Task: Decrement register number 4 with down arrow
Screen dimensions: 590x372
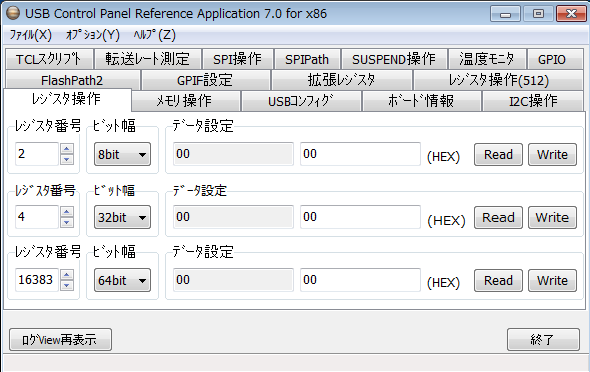Action: (x=67, y=222)
